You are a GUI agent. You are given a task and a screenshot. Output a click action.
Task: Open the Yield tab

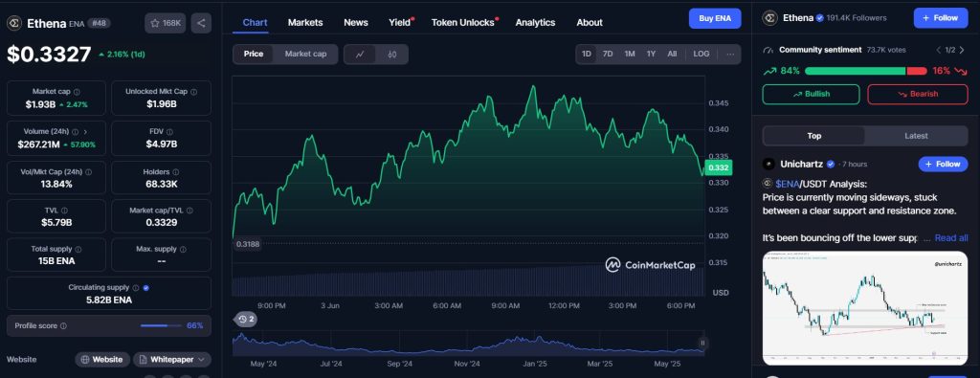point(400,23)
